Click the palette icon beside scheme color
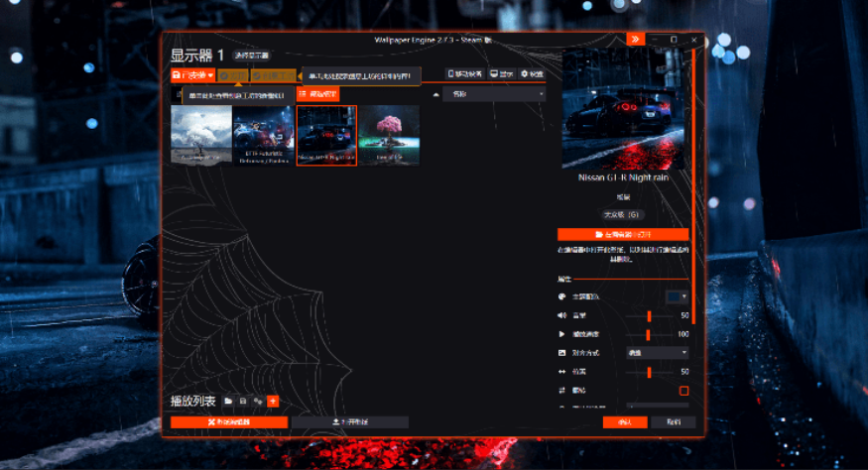Screen dimensions: 868x470 click(x=561, y=296)
